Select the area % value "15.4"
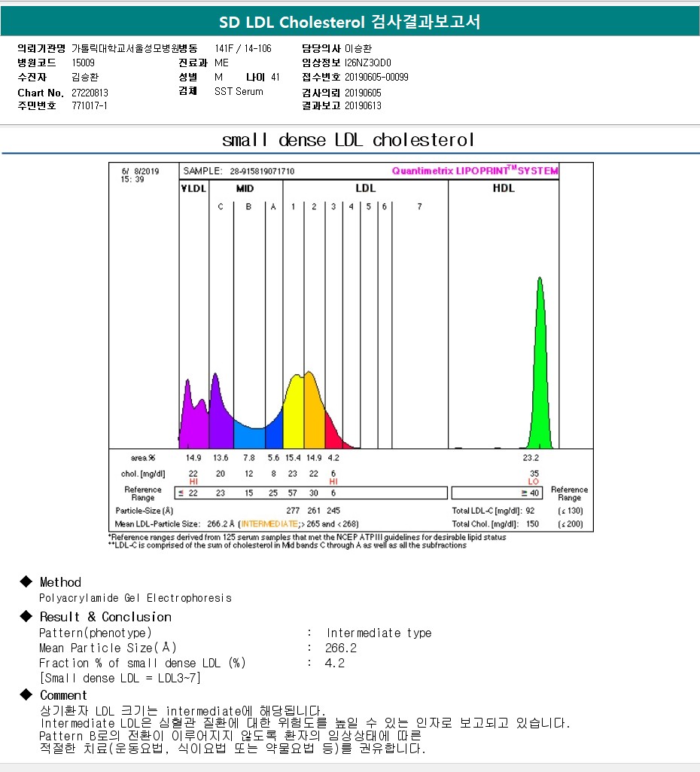This screenshot has width=700, height=772. click(x=293, y=458)
